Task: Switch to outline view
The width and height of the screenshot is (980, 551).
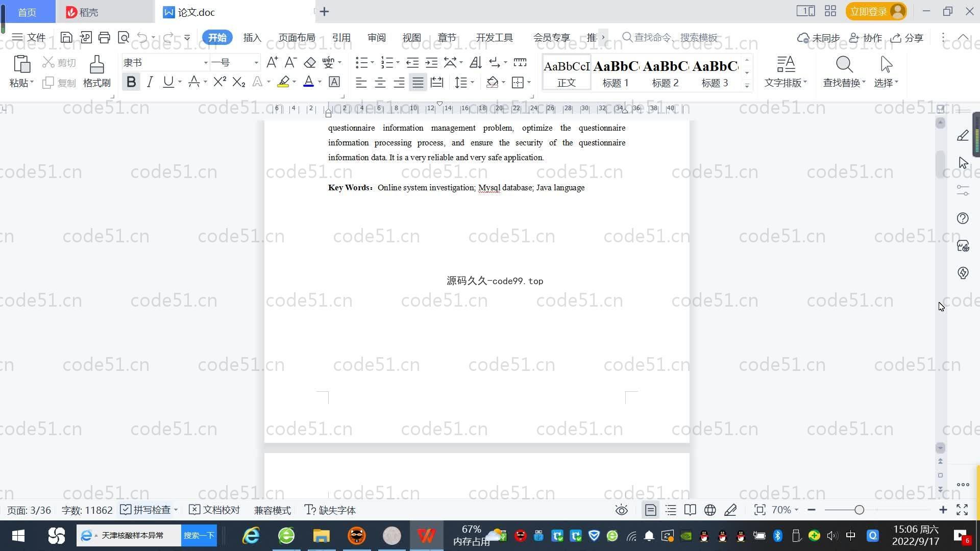Action: click(x=671, y=510)
